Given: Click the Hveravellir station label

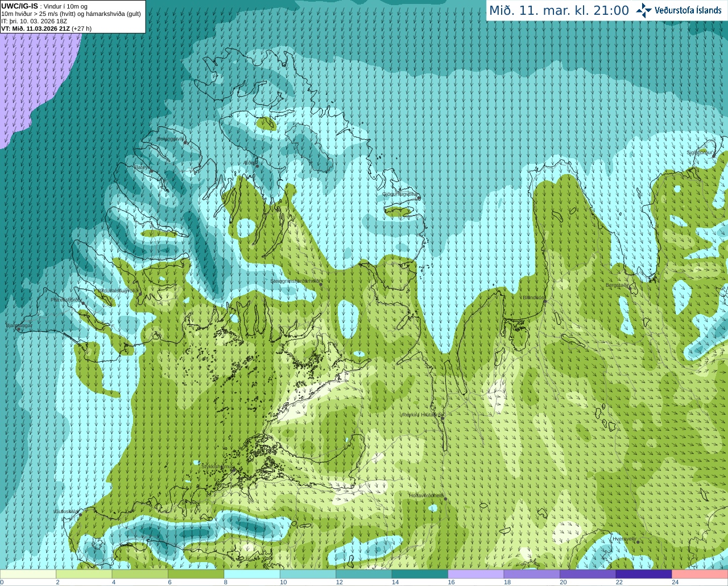Looking at the screenshot, I should point(624,538).
